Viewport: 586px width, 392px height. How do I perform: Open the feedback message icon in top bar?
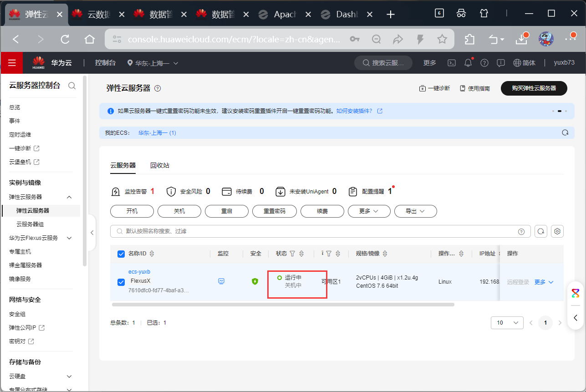(501, 63)
